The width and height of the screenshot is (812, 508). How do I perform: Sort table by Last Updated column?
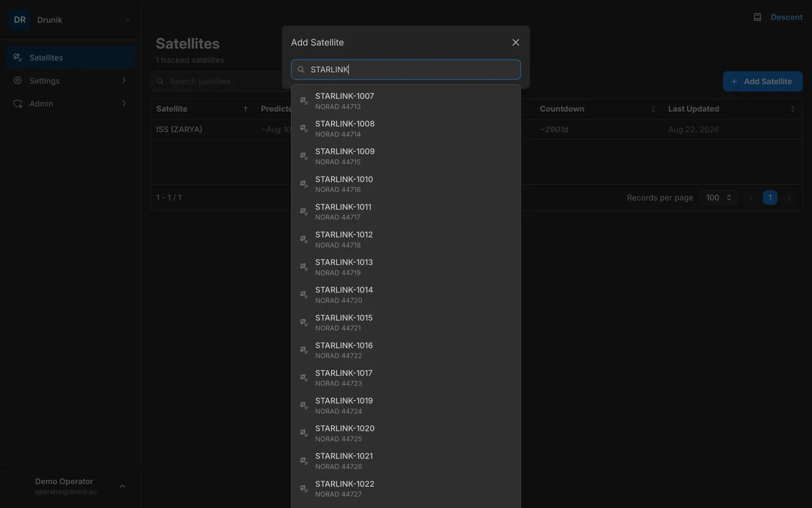[792, 109]
